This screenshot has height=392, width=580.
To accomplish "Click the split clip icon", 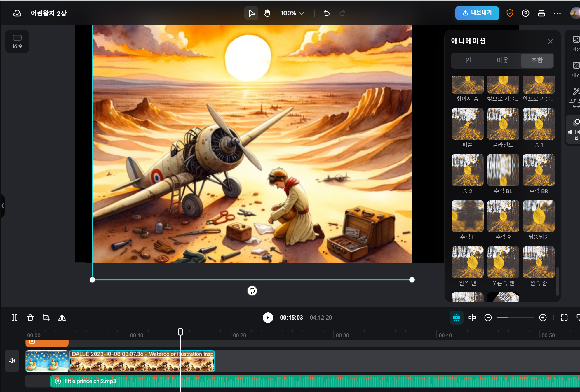I will [15, 318].
